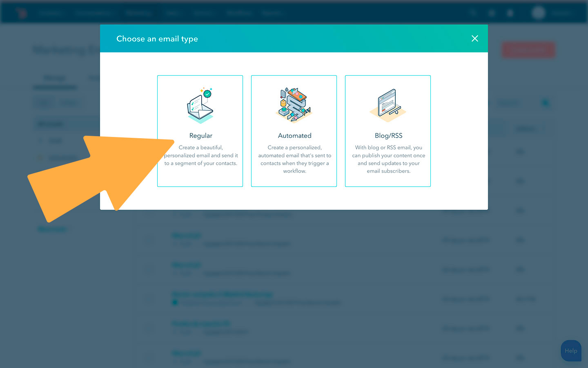588x368 pixels.
Task: Select the Automated email type card
Action: pyautogui.click(x=294, y=131)
